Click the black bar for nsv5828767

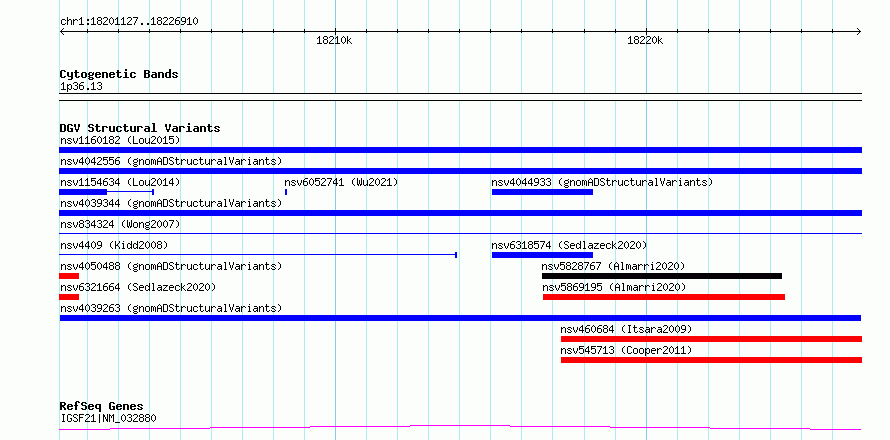point(662,276)
